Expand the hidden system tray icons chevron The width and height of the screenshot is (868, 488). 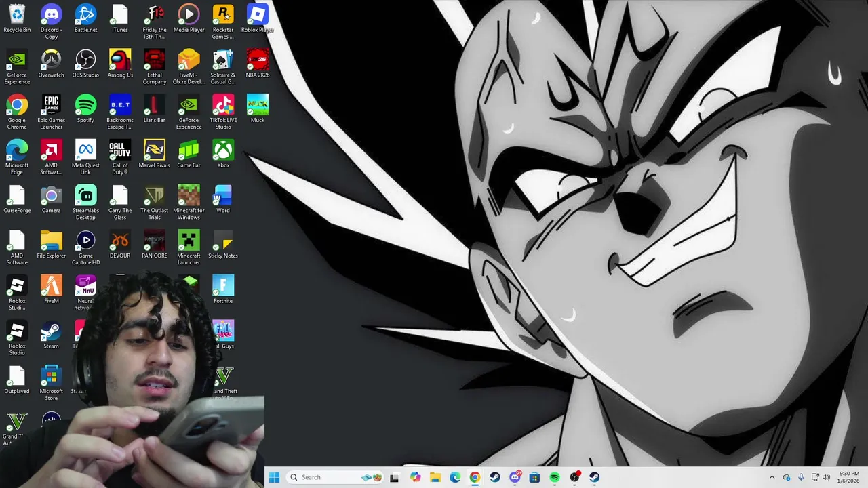click(x=772, y=477)
